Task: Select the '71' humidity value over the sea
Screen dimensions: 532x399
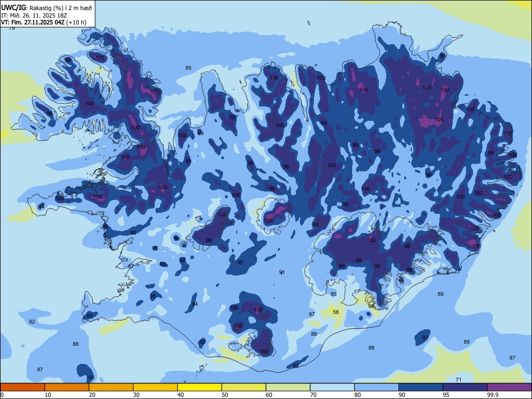Action: coord(459,380)
